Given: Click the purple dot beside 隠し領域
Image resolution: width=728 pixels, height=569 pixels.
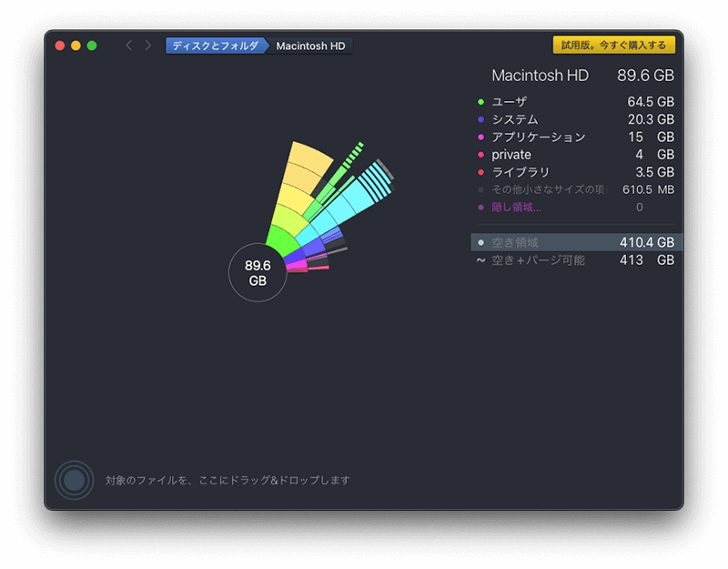Looking at the screenshot, I should (x=481, y=208).
